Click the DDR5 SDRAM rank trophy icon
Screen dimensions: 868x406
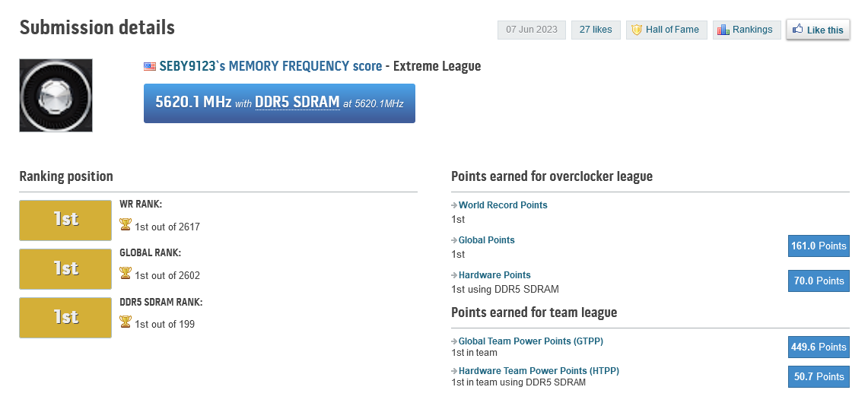point(126,322)
